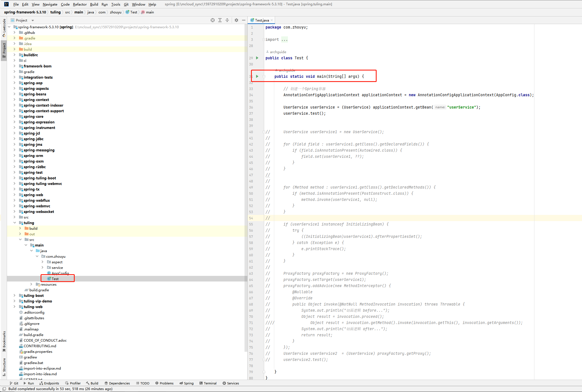Screen dimensions: 582x392
Task: Hide the Project tool window
Action: (x=244, y=20)
